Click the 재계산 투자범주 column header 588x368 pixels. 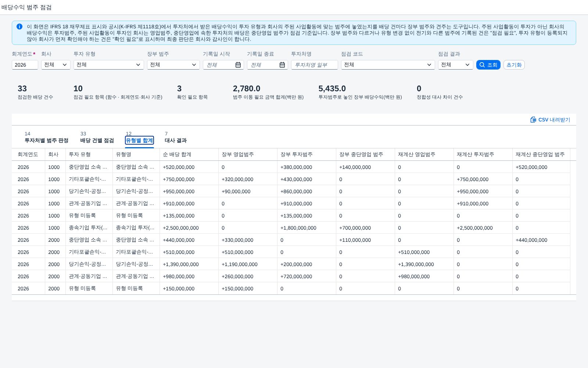click(483, 155)
